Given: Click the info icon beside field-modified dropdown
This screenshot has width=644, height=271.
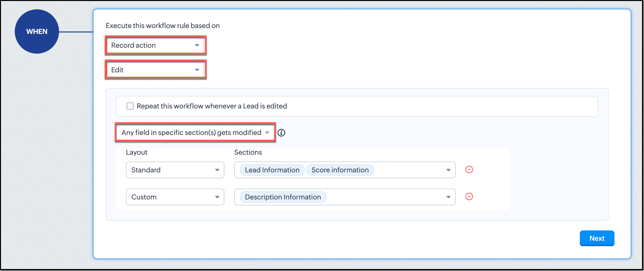Looking at the screenshot, I should [x=281, y=133].
